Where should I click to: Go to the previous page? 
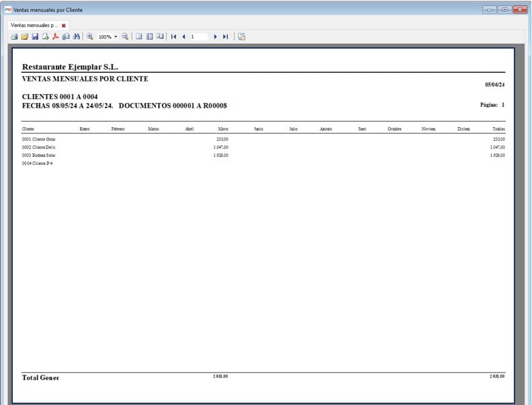[184, 36]
